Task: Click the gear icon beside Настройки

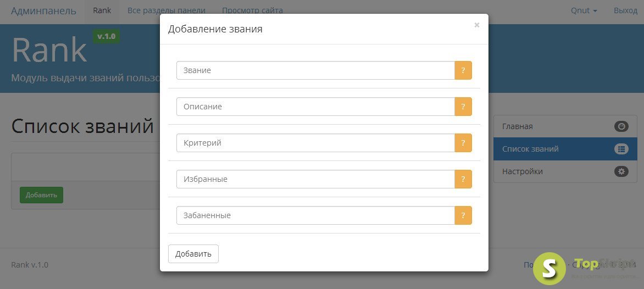Action: click(621, 171)
